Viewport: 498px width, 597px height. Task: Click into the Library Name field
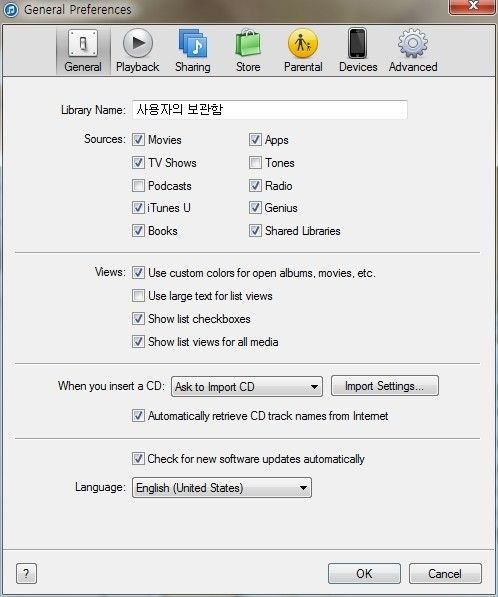[270, 110]
